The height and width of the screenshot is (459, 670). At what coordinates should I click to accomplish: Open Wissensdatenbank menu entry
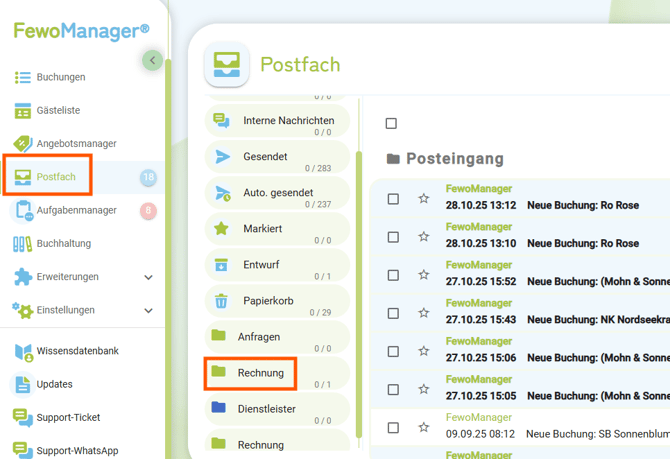click(78, 351)
